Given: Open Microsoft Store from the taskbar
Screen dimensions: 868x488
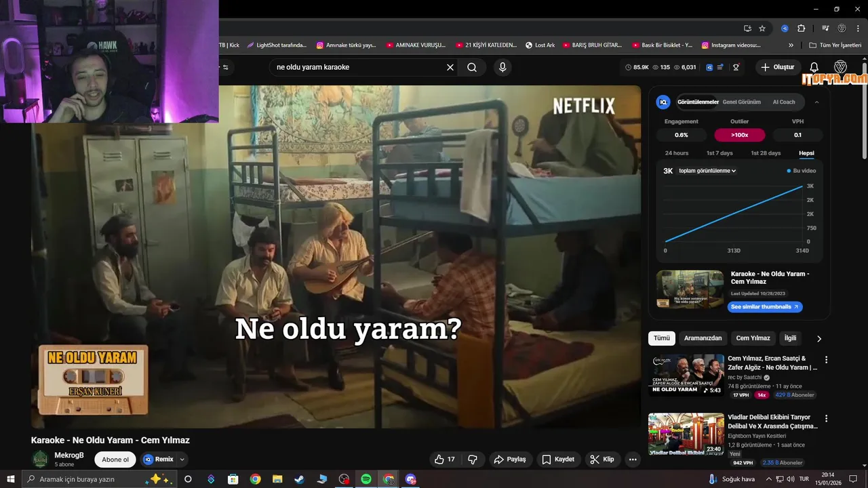Looking at the screenshot, I should [x=233, y=479].
